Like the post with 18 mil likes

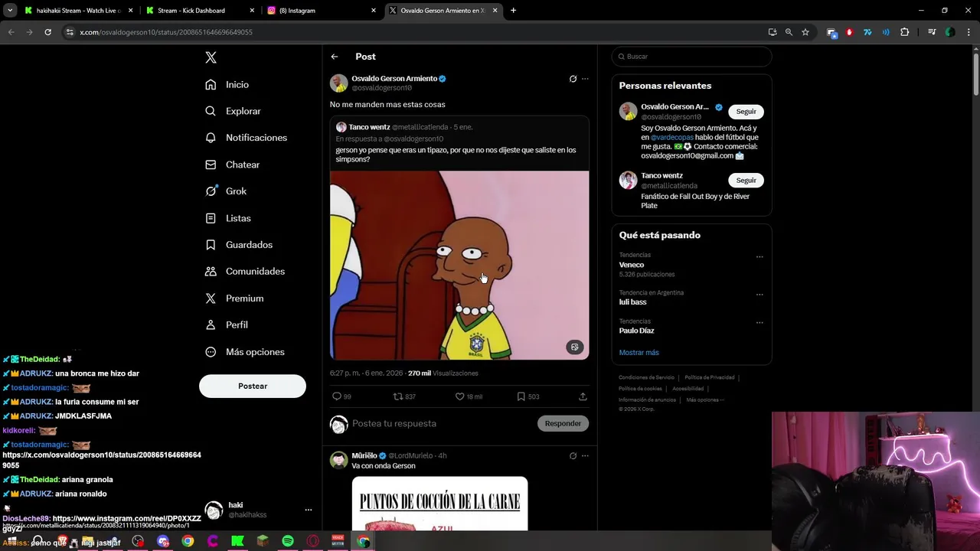[469, 396]
